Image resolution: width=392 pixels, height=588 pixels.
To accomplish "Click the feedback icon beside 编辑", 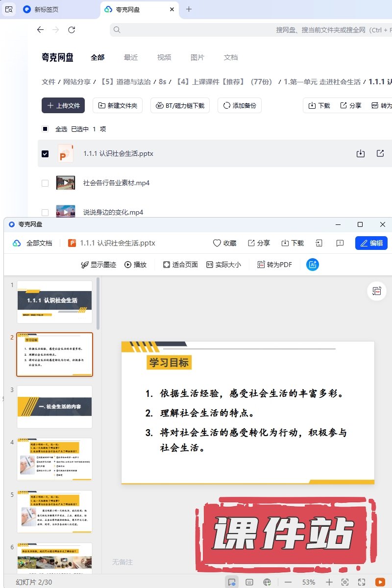I will [x=340, y=243].
